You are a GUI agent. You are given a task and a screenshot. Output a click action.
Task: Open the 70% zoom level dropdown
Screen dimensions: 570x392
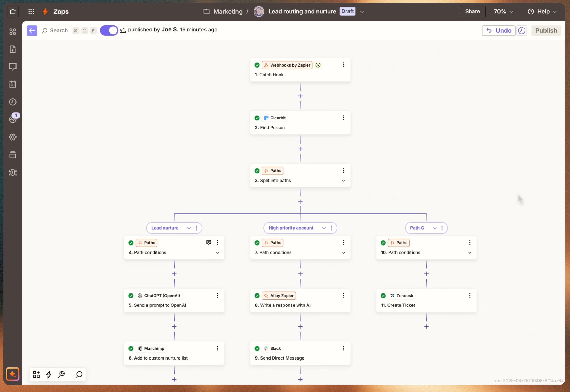coord(503,12)
